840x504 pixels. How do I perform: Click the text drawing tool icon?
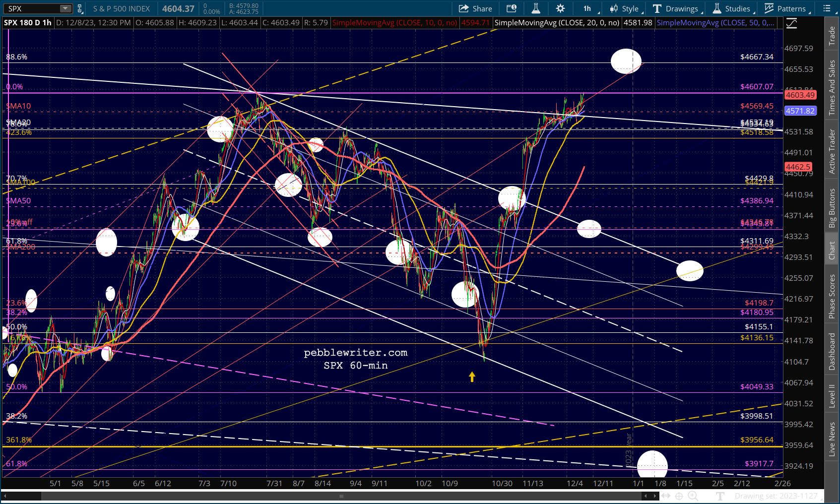point(720,496)
